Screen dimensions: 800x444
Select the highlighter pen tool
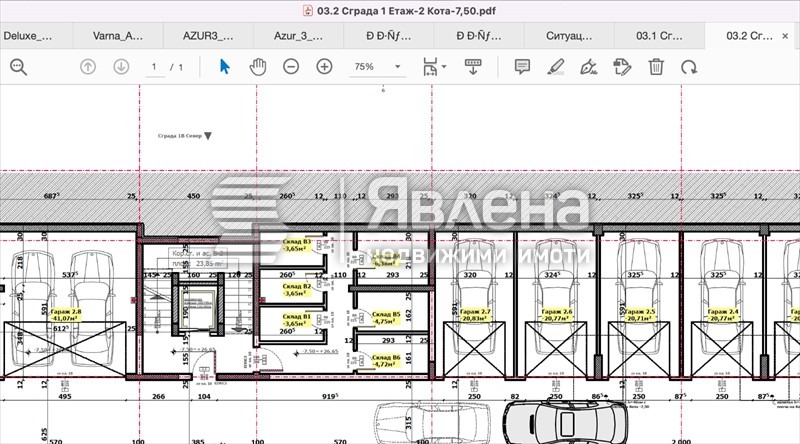pyautogui.click(x=556, y=67)
